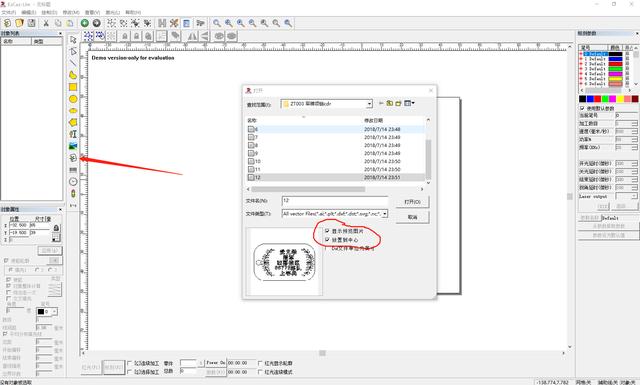The height and width of the screenshot is (385, 640).
Task: Select the red color swatch in pen palette
Action: (598, 99)
